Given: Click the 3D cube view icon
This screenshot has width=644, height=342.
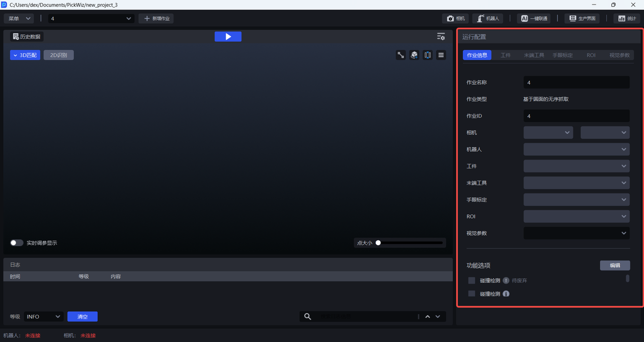Looking at the screenshot, I should click(414, 55).
